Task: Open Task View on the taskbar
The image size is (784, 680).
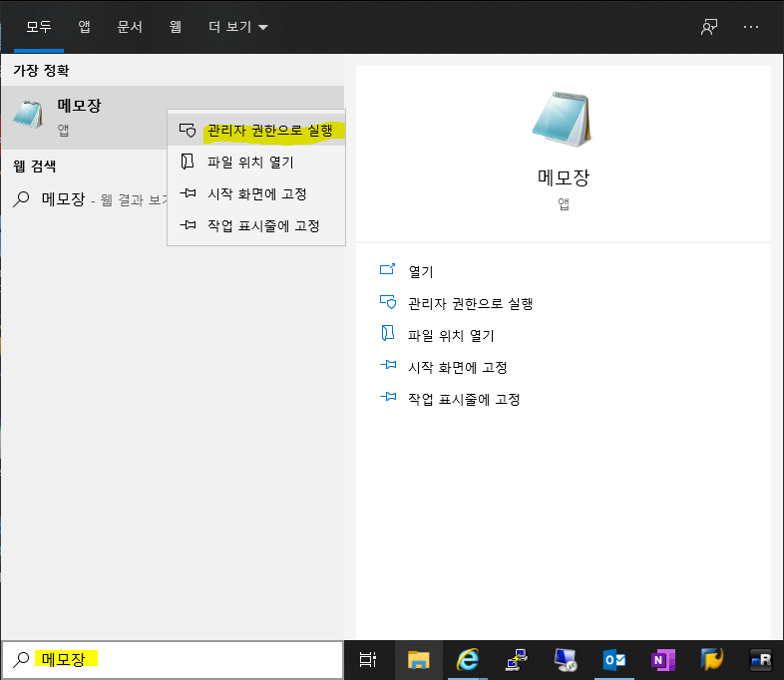Action: point(368,659)
